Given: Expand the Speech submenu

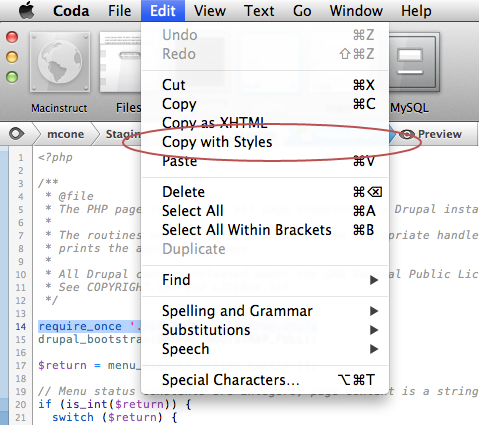Looking at the screenshot, I should 265,349.
